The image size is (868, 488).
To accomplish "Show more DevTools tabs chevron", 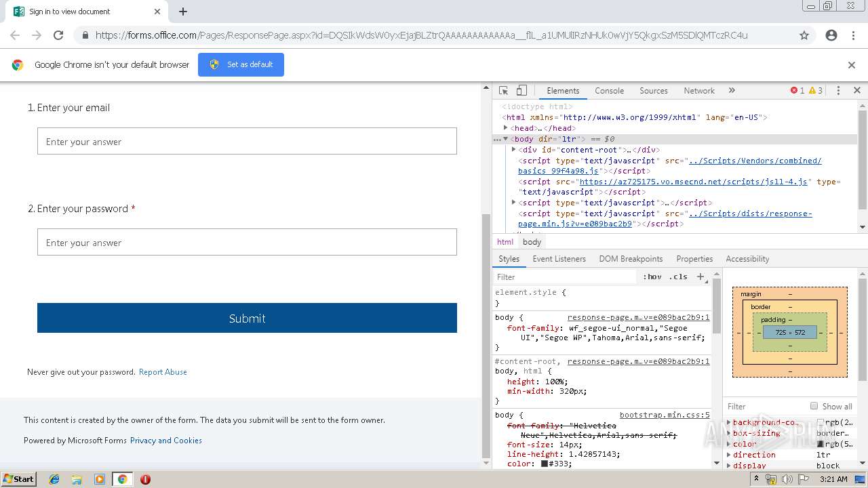I will [x=732, y=90].
